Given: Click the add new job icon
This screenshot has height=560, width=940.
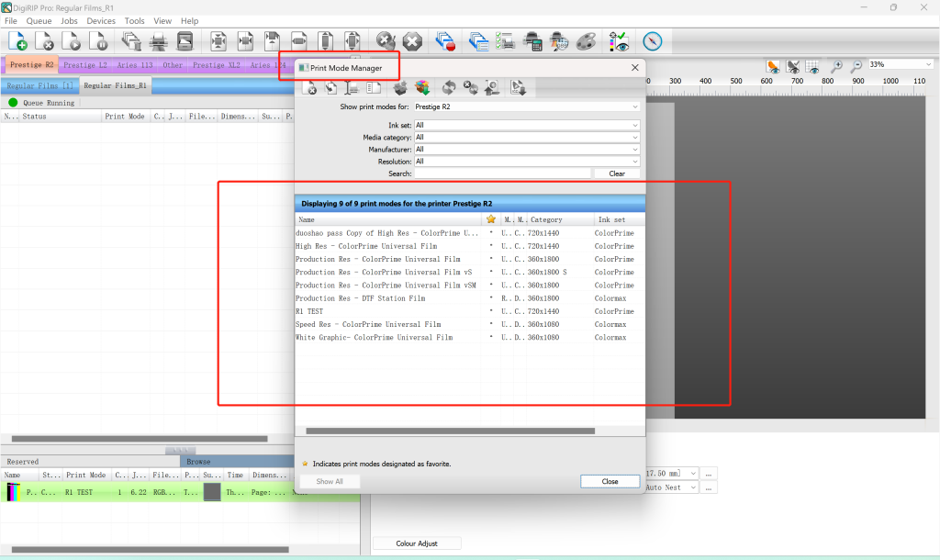Looking at the screenshot, I should [x=17, y=41].
